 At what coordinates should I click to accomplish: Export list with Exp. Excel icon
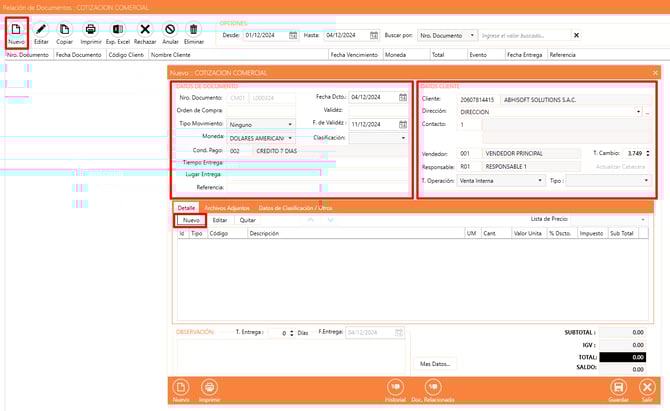[x=118, y=29]
